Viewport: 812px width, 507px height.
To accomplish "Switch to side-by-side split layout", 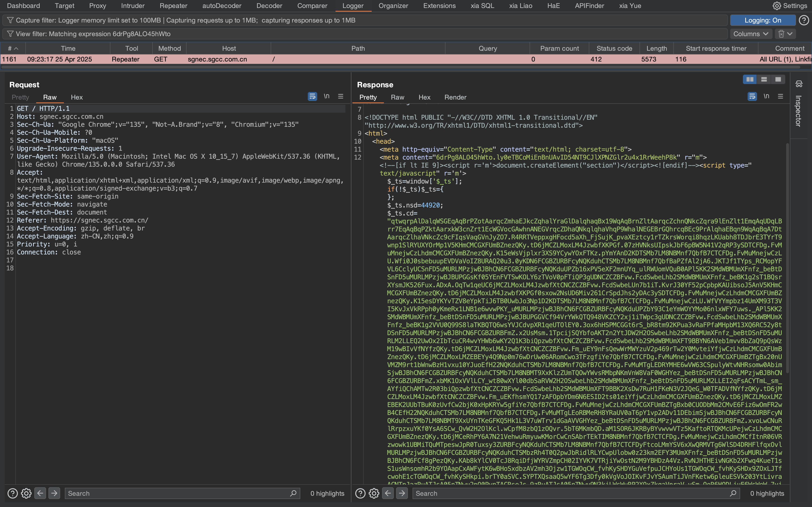I will 750,80.
